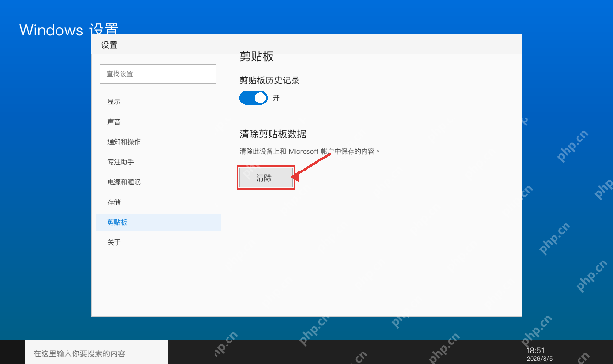Viewport: 613px width, 364px height.
Task: Click the Windows 设置 title behind the window
Action: (68, 30)
